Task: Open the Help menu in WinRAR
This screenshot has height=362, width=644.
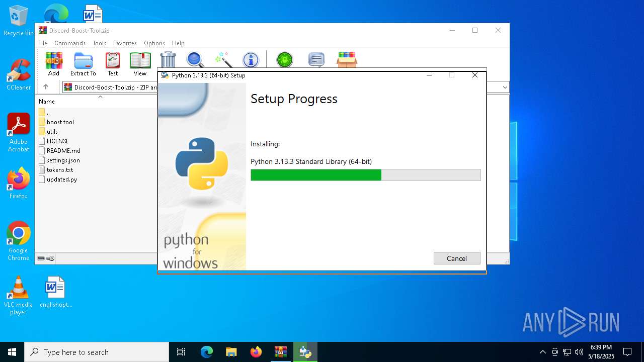Action: point(178,43)
